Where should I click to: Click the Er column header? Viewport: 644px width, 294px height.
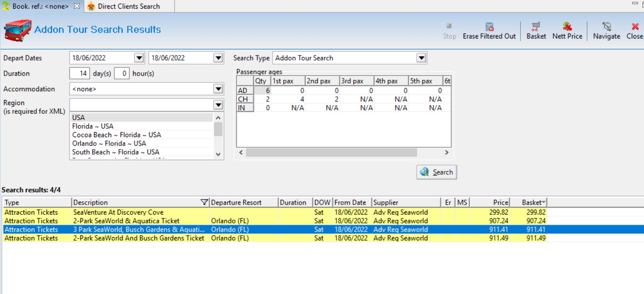click(448, 202)
